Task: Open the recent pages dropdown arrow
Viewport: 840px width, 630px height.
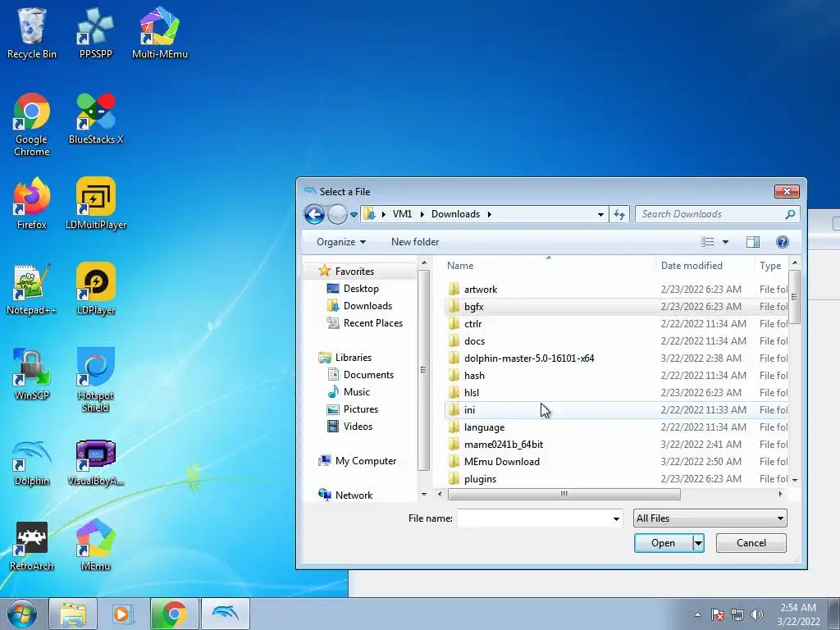Action: (x=354, y=215)
